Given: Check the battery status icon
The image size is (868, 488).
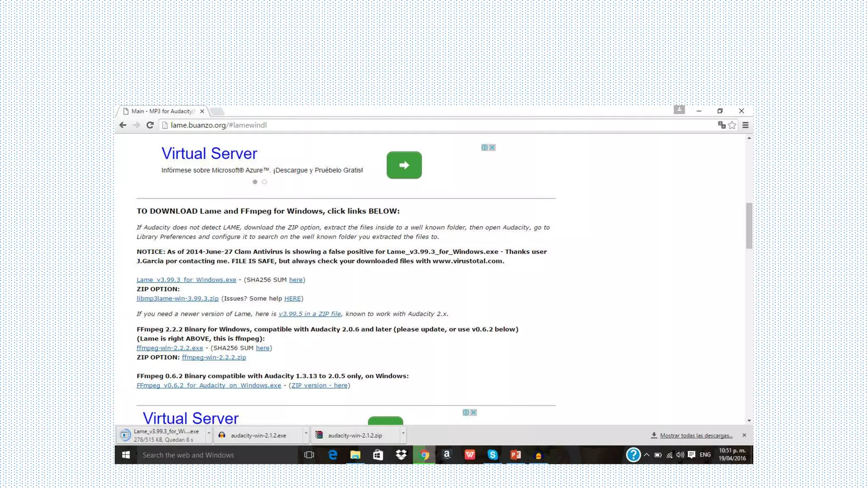Looking at the screenshot, I should tap(658, 455).
